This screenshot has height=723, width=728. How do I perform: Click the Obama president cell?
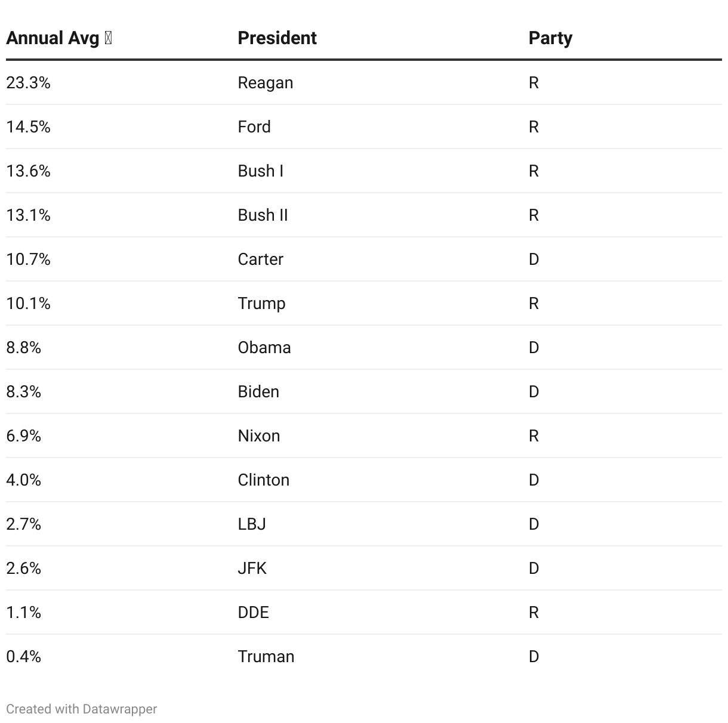264,348
